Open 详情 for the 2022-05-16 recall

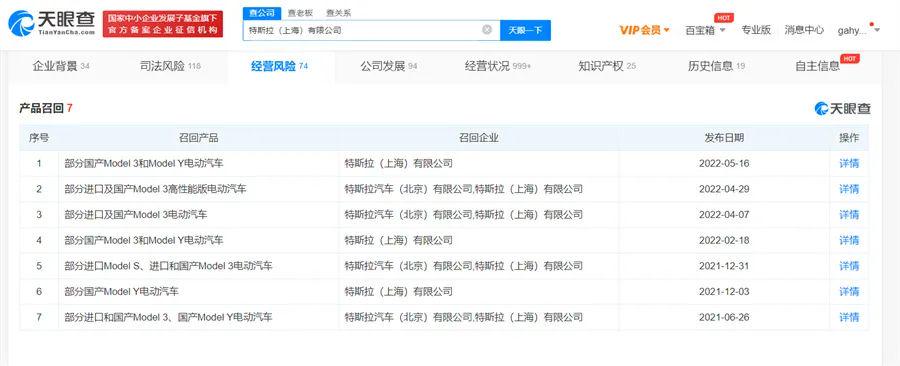849,163
